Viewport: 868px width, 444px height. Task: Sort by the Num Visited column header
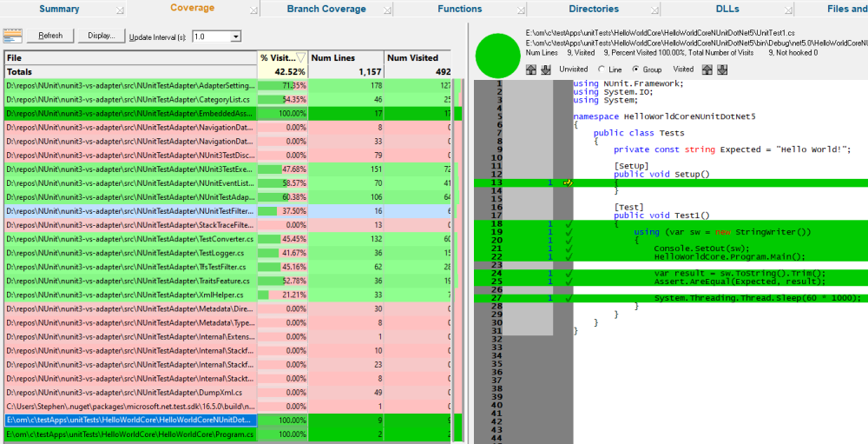click(x=418, y=57)
